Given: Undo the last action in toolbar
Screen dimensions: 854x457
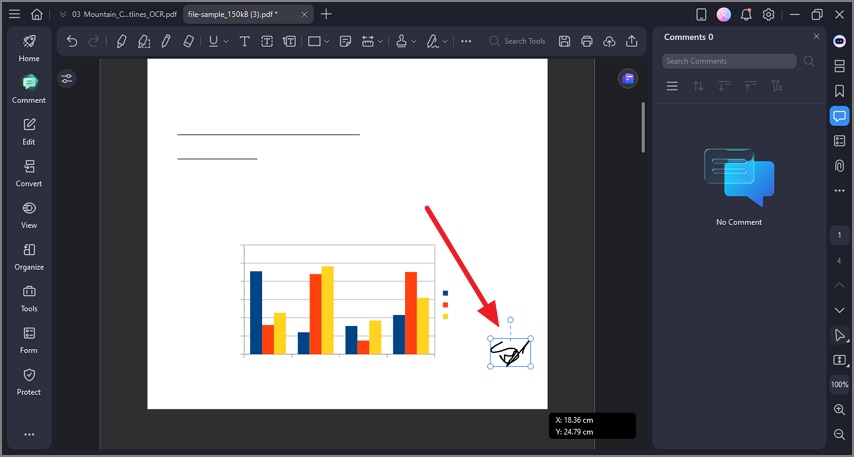Looking at the screenshot, I should pyautogui.click(x=72, y=41).
